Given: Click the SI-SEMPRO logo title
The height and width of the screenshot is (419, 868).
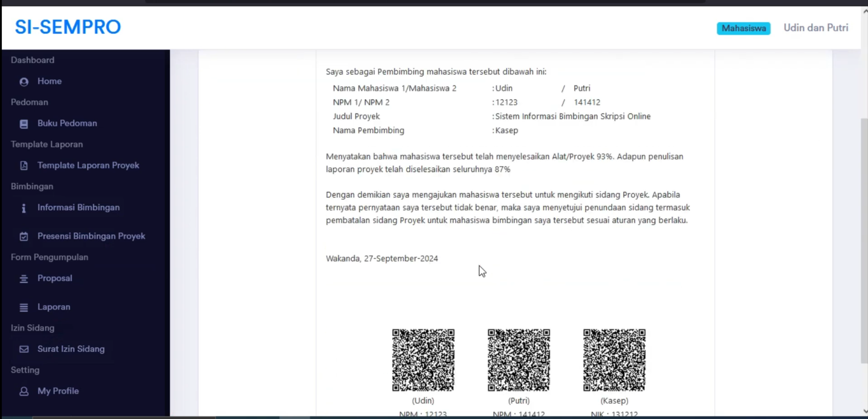Looking at the screenshot, I should pos(68,27).
